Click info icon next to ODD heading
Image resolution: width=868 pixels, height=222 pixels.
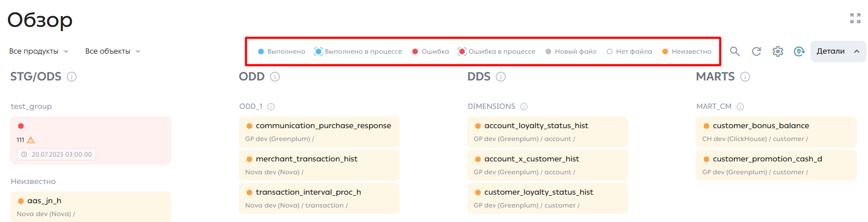[275, 77]
